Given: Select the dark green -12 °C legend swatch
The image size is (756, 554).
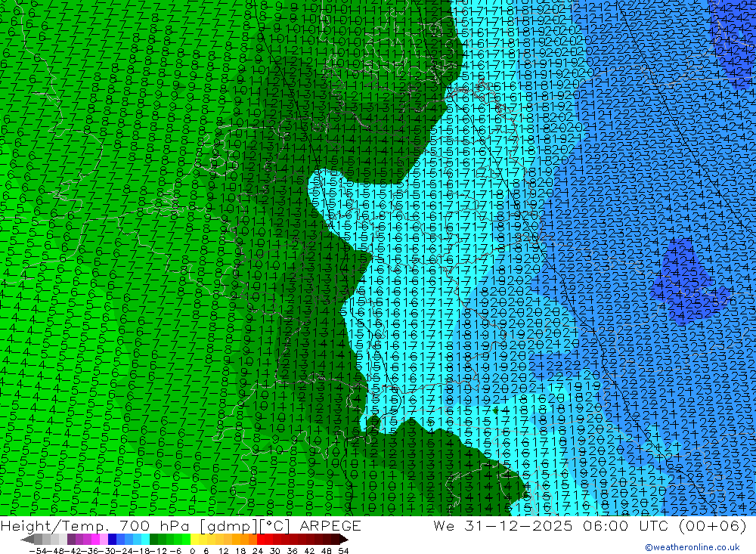Looking at the screenshot, I should pyautogui.click(x=153, y=539).
